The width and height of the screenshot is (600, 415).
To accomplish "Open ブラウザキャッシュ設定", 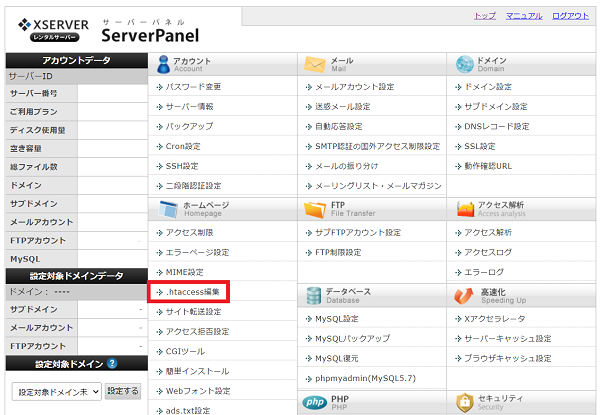I will (508, 359).
